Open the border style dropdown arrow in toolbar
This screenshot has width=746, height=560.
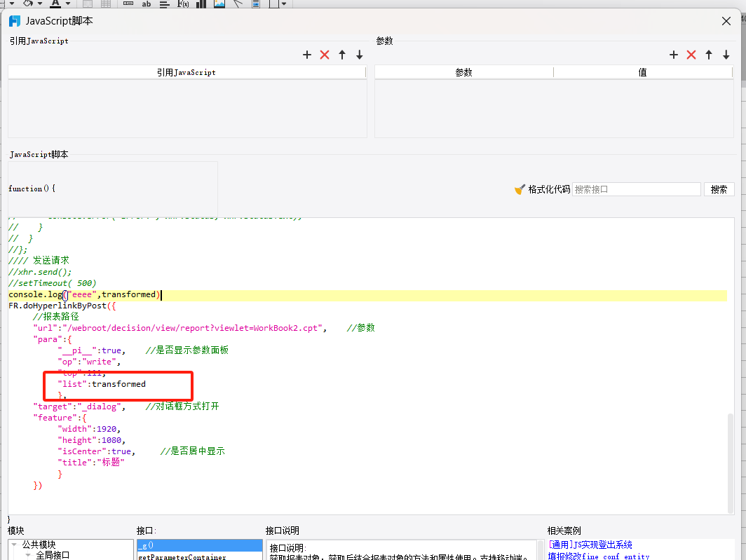point(284,4)
